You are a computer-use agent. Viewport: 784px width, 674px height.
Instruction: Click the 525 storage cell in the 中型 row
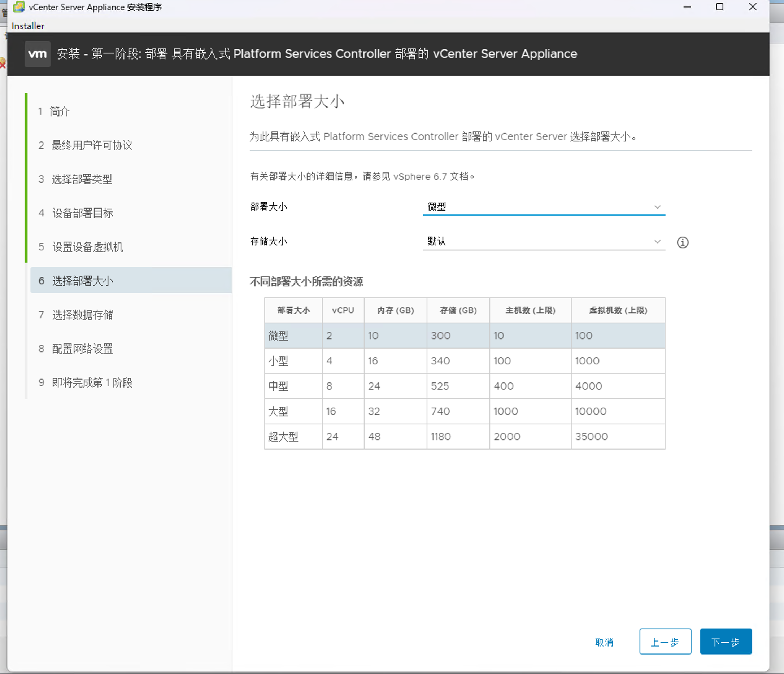pyautogui.click(x=458, y=386)
